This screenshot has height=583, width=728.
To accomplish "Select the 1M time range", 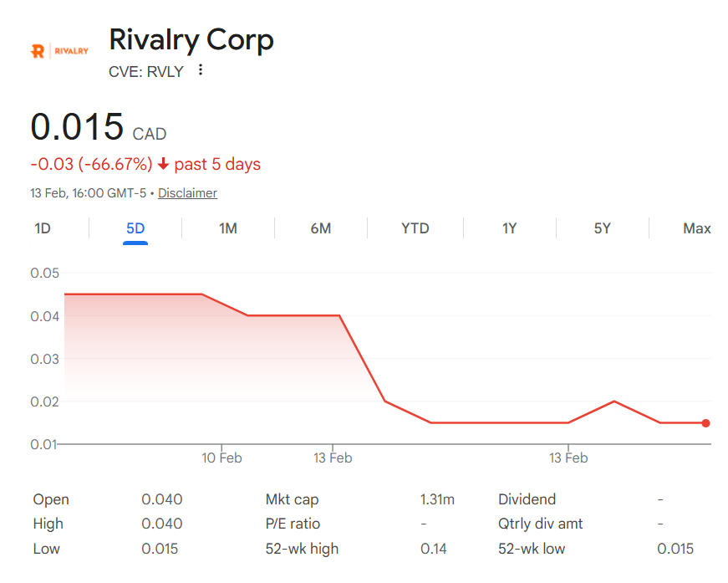I will coord(227,228).
